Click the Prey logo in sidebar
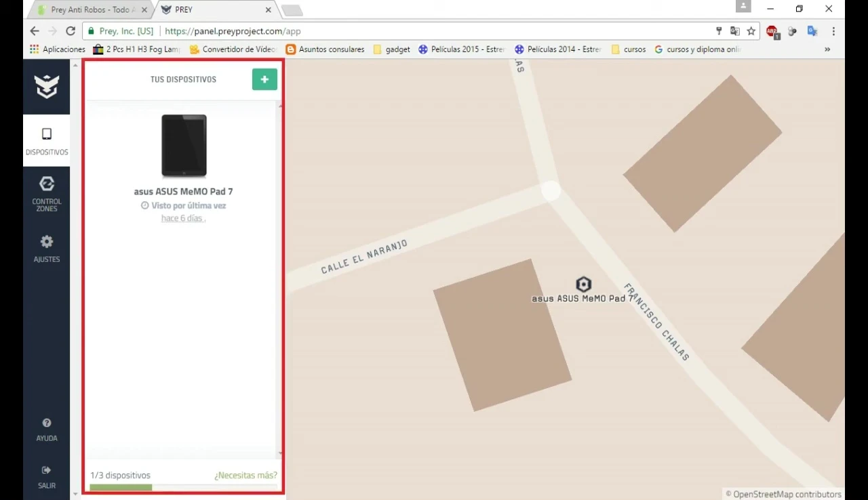The image size is (868, 500). coord(47,87)
